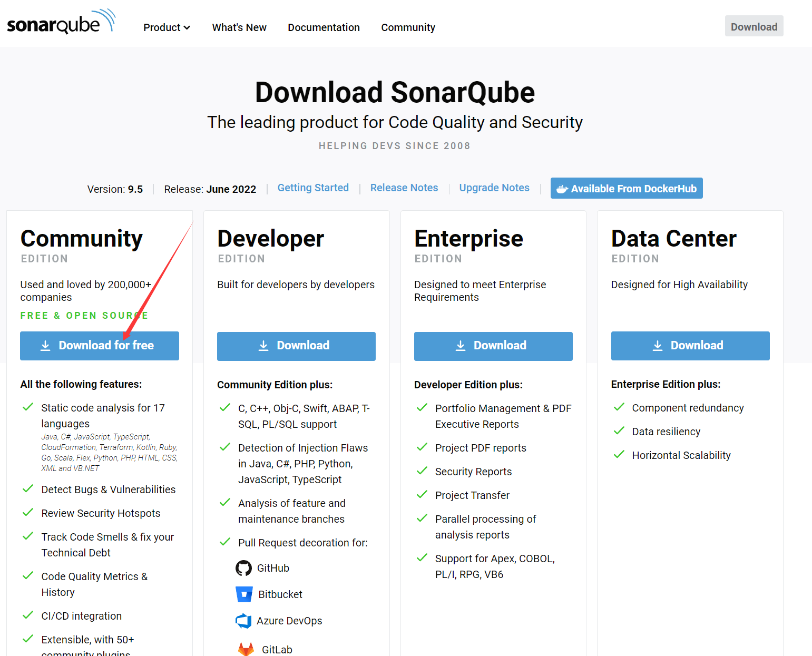Click checkmark beside Static code analysis

coord(28,407)
